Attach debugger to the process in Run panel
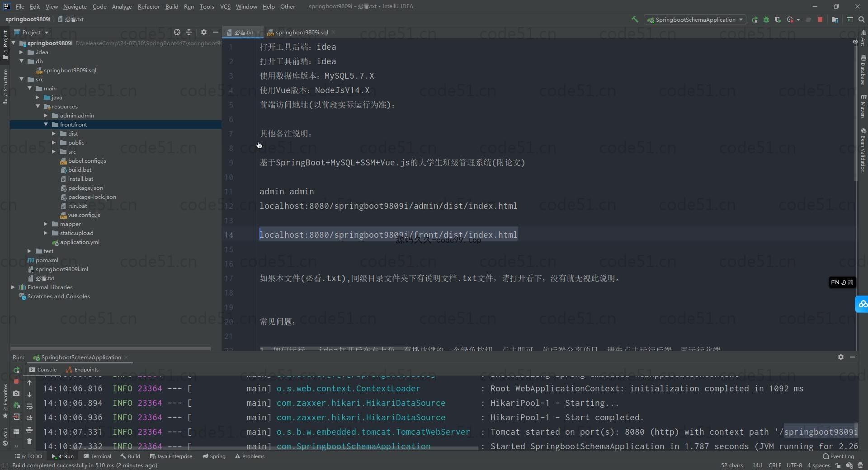This screenshot has width=868, height=470. tap(16, 405)
